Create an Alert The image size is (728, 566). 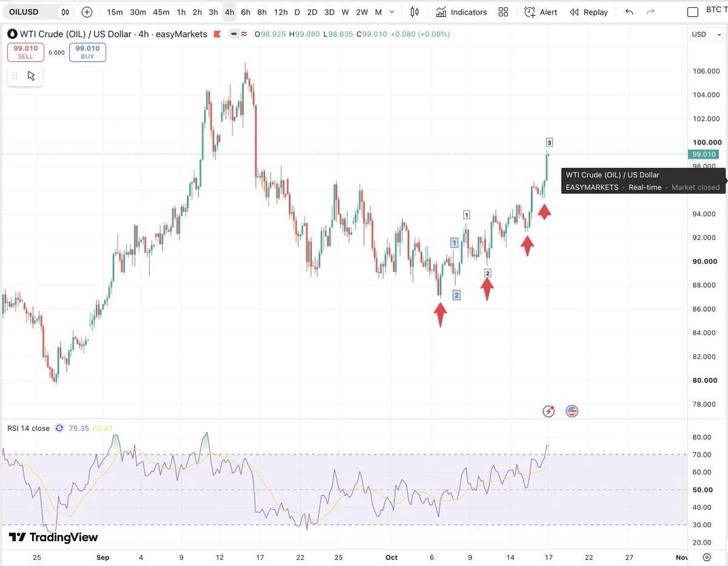[x=541, y=12]
